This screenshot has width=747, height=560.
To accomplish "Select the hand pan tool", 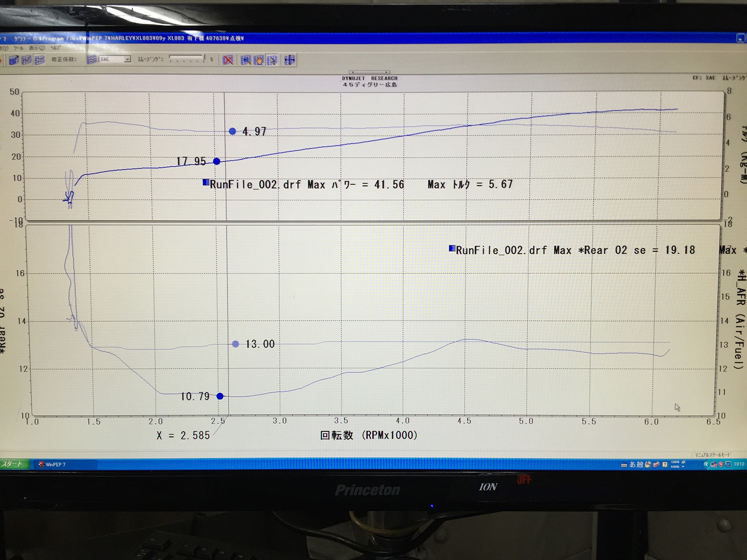I will pos(258,60).
